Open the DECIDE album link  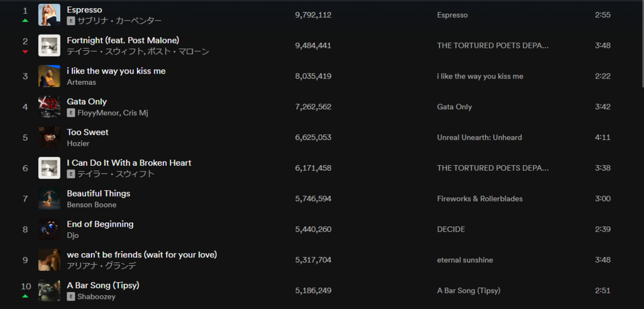pyautogui.click(x=451, y=229)
